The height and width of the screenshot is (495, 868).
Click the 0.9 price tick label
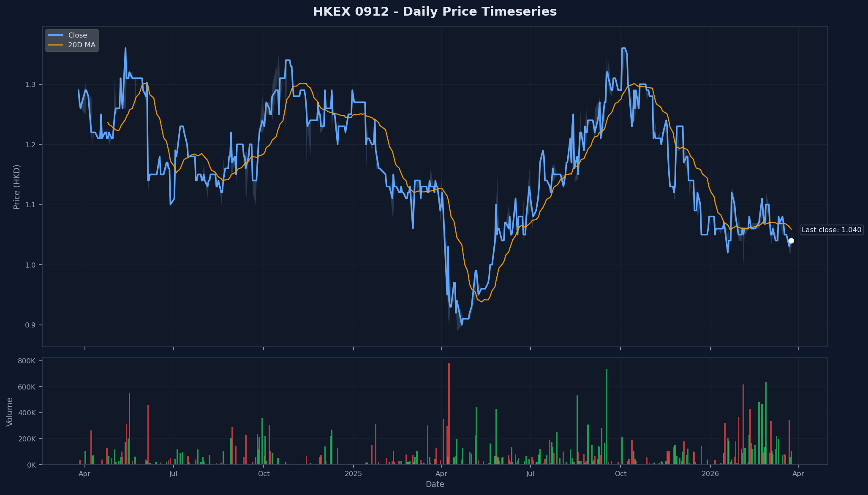(30, 325)
